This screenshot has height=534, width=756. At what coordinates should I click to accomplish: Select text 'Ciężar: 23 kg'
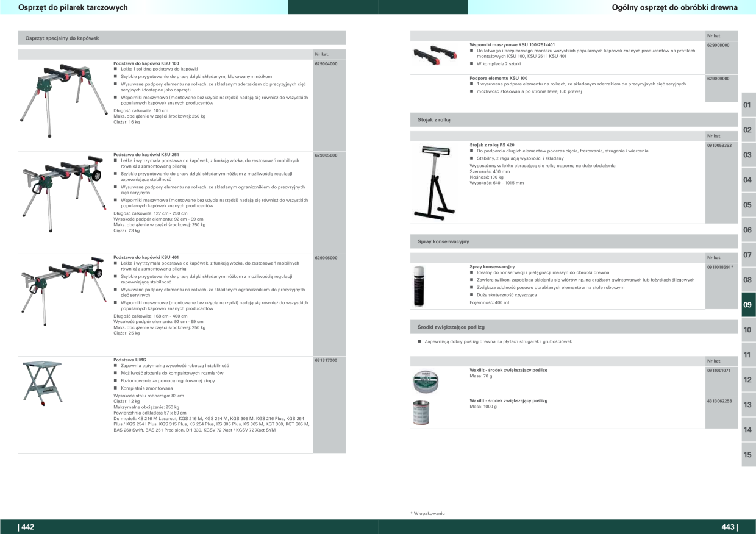[127, 230]
